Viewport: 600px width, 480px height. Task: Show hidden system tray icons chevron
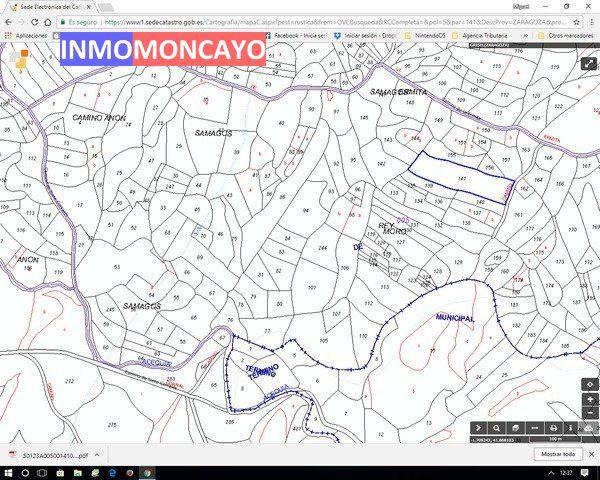(551, 473)
